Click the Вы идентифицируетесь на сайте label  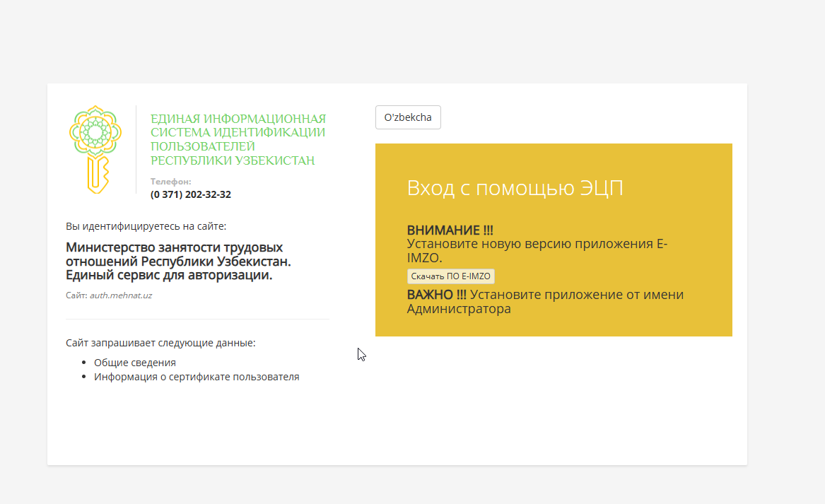coord(146,226)
